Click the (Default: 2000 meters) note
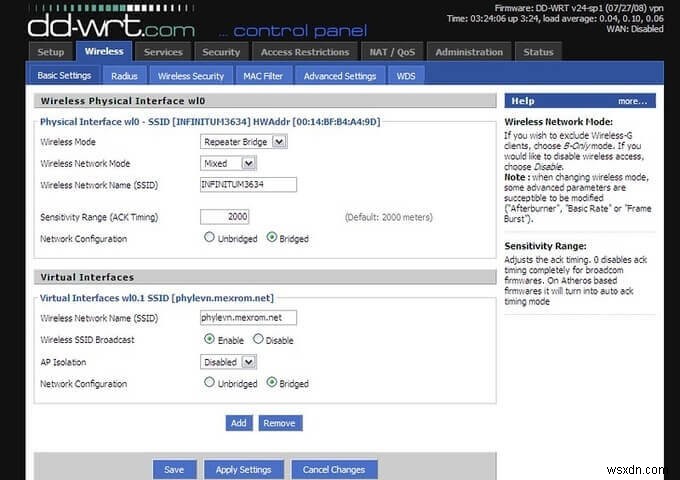The image size is (680, 480). pos(389,217)
